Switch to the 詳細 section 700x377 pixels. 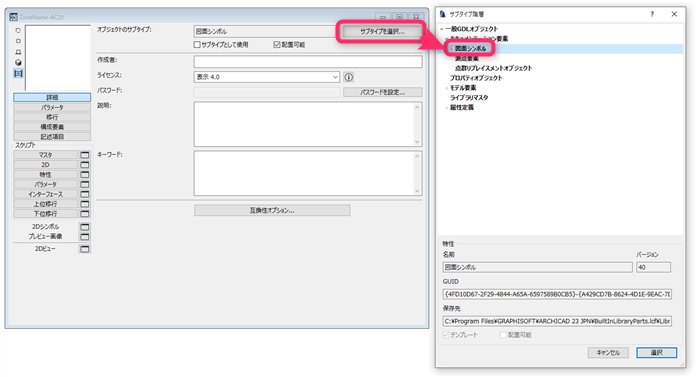pyautogui.click(x=52, y=97)
